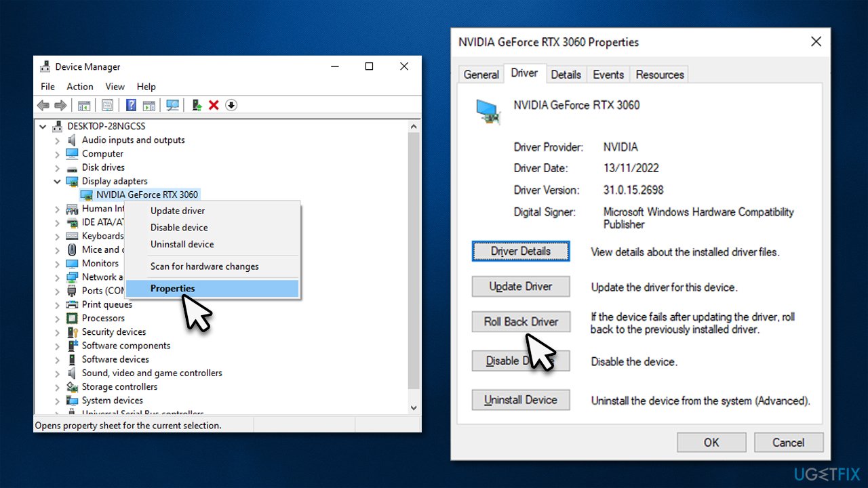
Task: Click the Driver Details button
Action: coord(520,251)
